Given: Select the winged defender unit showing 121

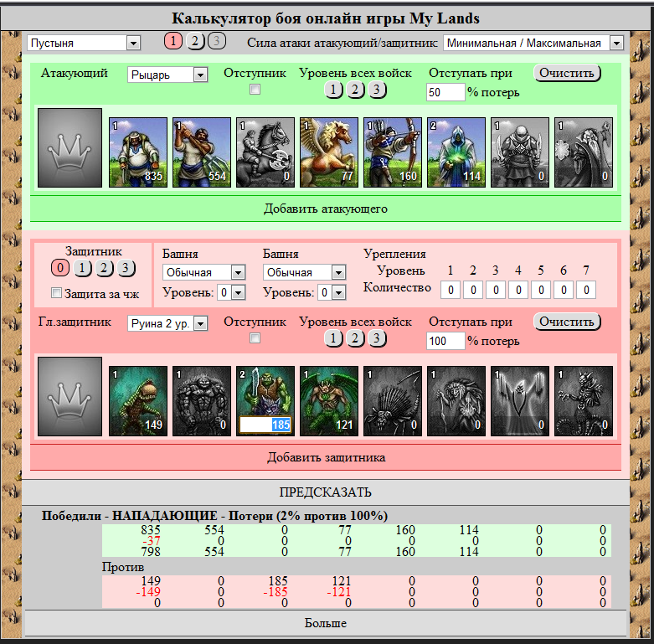Looking at the screenshot, I should (329, 401).
